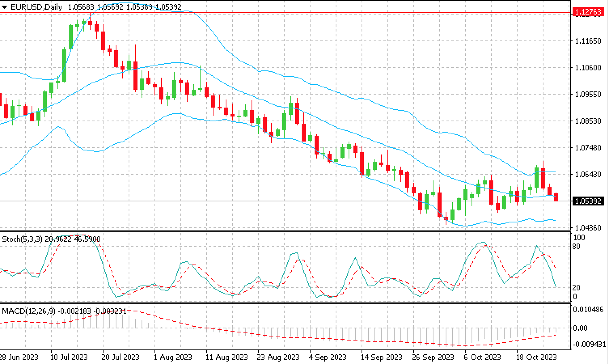Click the 1.08530 price scale label
This screenshot has height=364, width=609.
coord(588,121)
